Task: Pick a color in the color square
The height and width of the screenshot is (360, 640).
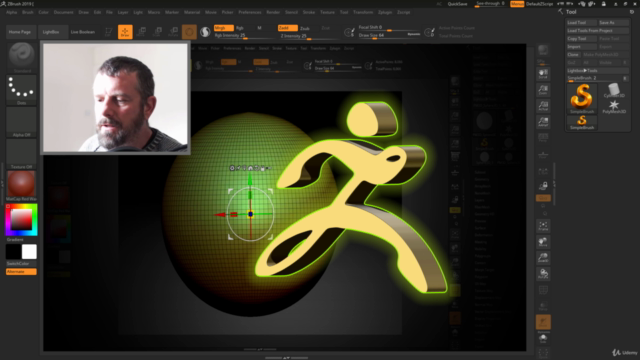Action: coord(21,219)
